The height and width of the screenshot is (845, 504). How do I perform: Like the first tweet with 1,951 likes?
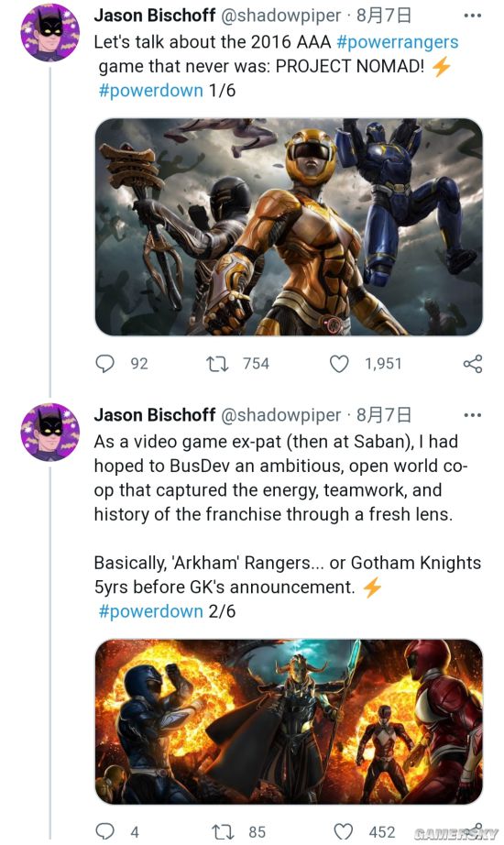339,364
